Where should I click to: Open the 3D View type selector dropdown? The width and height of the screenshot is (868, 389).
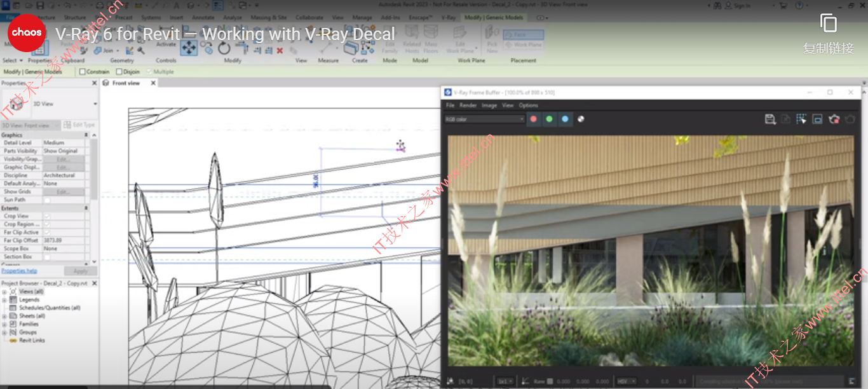[x=95, y=104]
